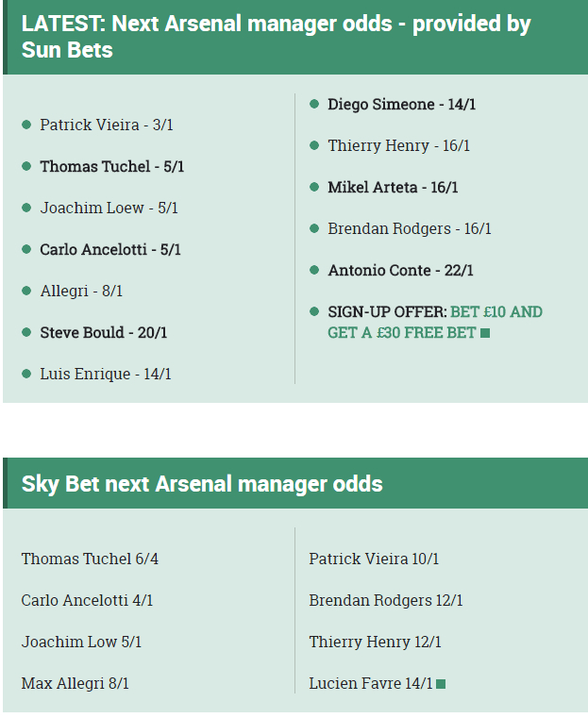
Task: Click the green square after Lucien Favre 14/1
Action: [441, 684]
